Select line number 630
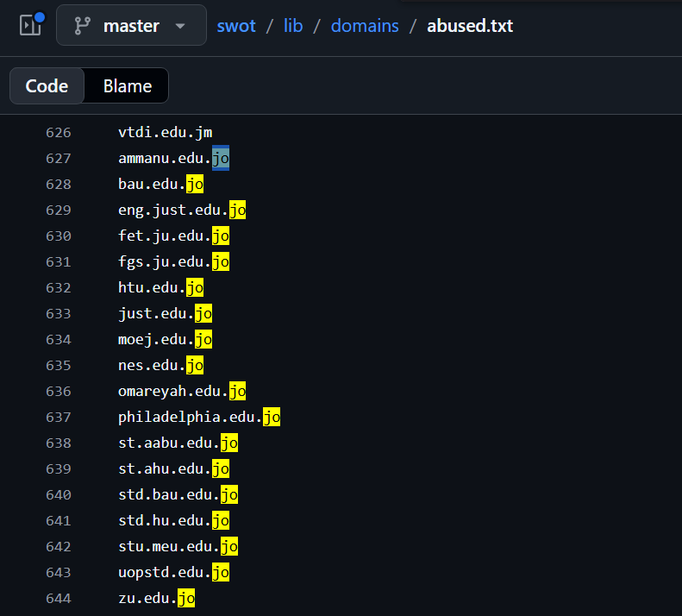Viewport: 682px width, 616px height. click(x=59, y=236)
